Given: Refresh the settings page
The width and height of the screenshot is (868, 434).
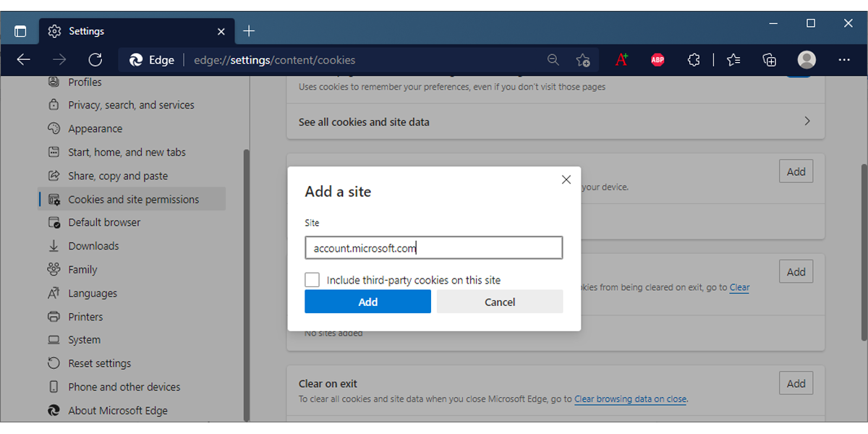Looking at the screenshot, I should coord(95,59).
